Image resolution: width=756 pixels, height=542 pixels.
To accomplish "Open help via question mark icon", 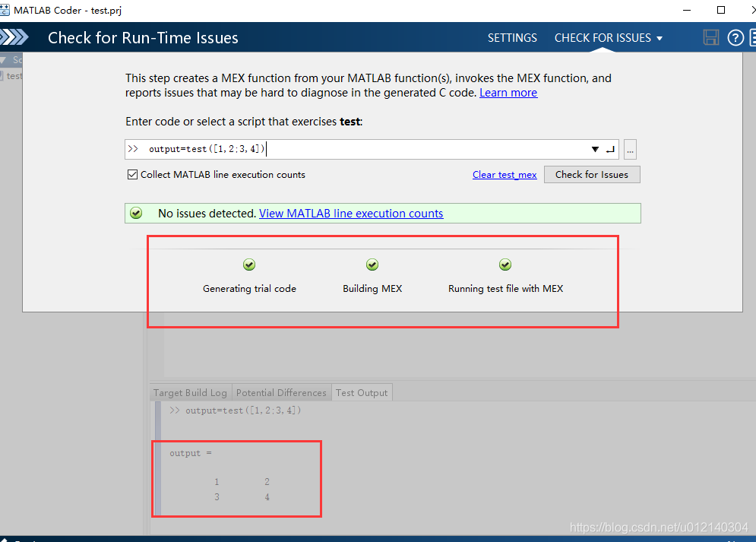I will 735,37.
